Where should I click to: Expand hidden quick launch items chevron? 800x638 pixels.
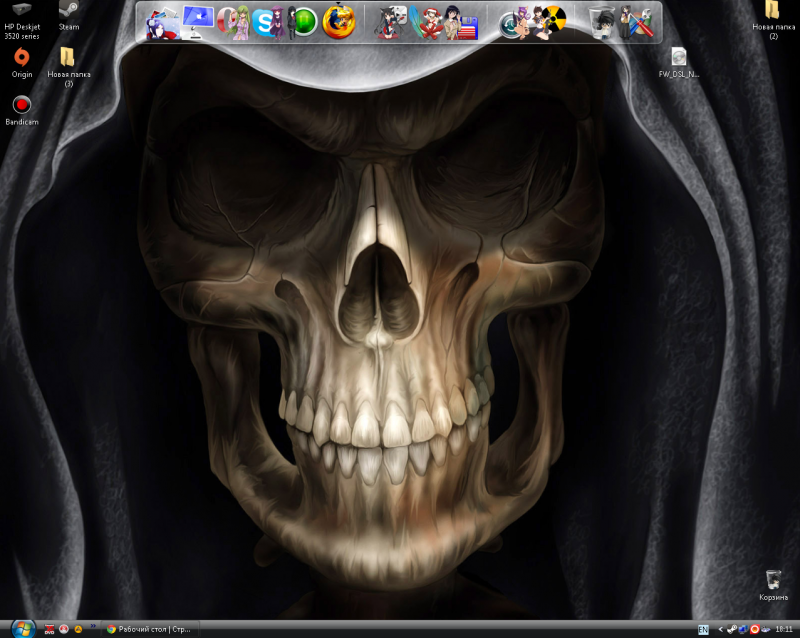tap(93, 626)
